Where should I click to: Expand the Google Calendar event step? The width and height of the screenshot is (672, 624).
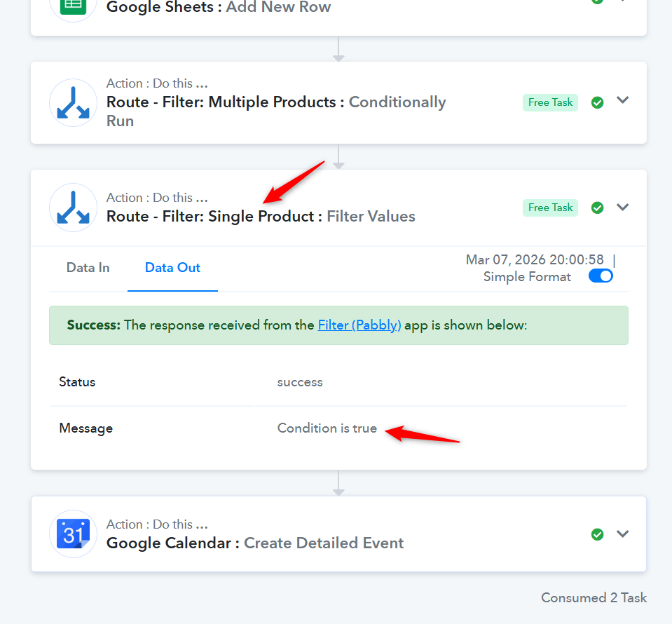(x=622, y=534)
